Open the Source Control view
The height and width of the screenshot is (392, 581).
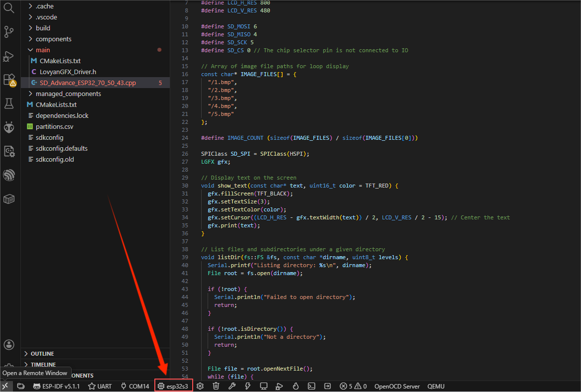9,32
